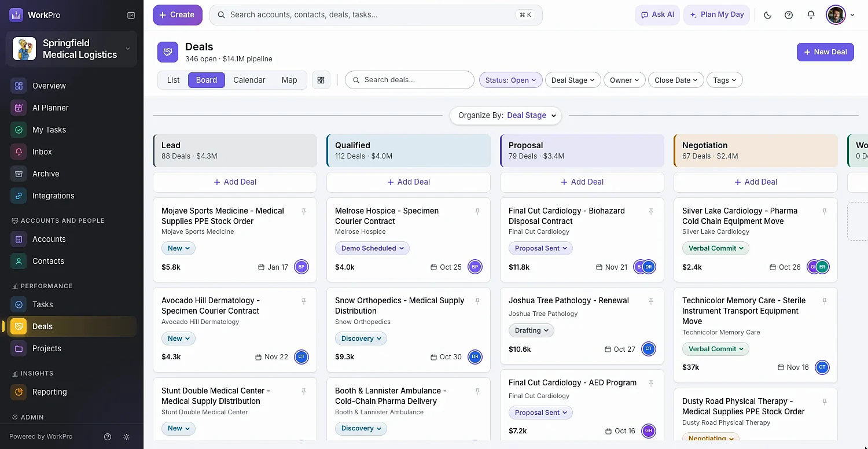Open Archive from the sidebar
868x449 pixels.
coord(72,174)
